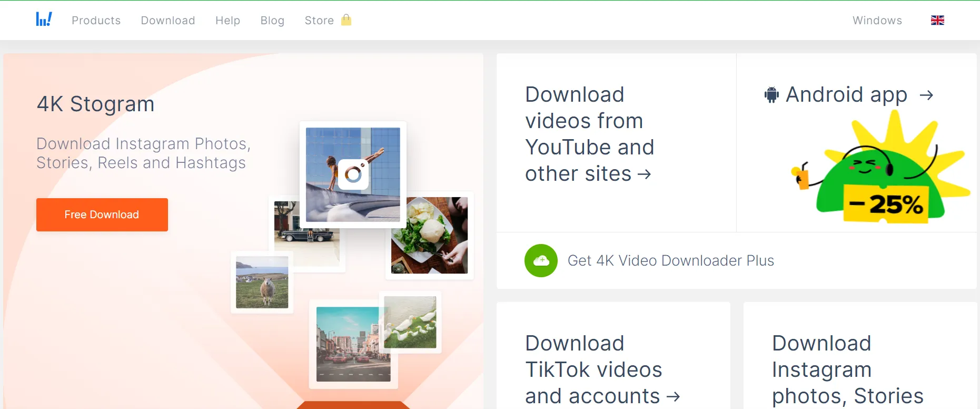980x409 pixels.
Task: Click the salad plate photo thumbnail
Action: point(429,235)
